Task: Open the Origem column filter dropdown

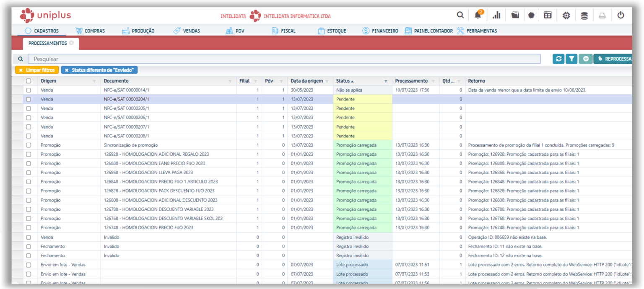Action: [94, 81]
